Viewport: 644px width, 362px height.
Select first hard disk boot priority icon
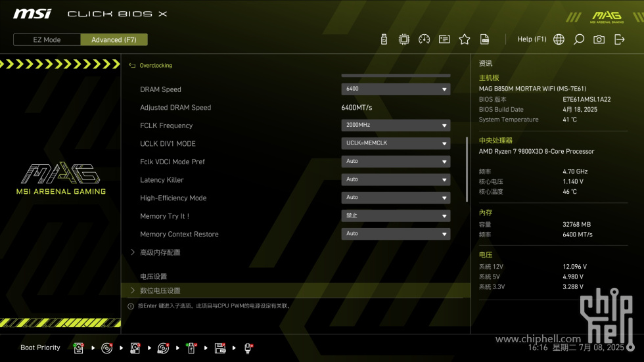coord(78,348)
